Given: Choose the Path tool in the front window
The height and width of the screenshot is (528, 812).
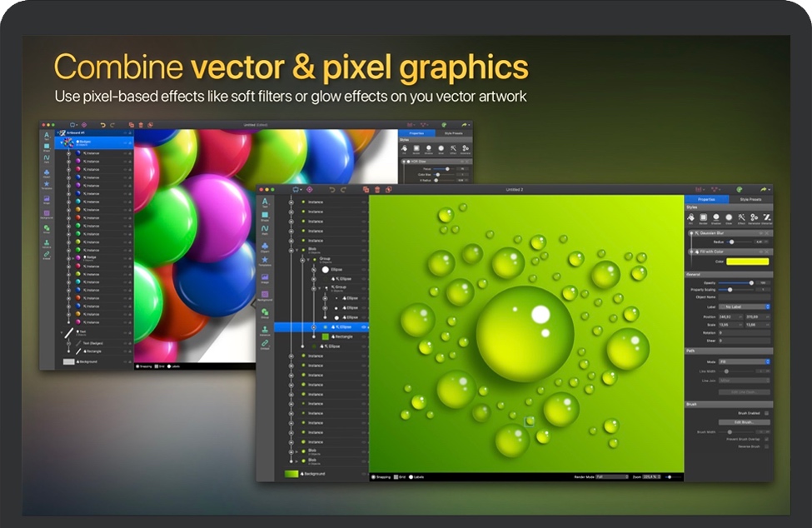Looking at the screenshot, I should (265, 230).
